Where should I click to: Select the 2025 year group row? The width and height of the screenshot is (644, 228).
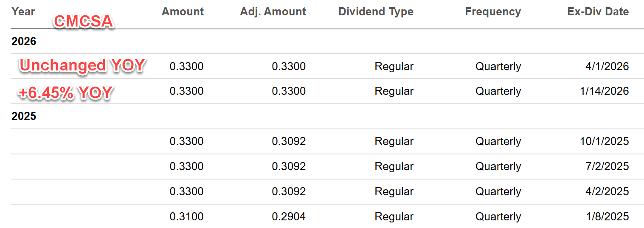(x=24, y=116)
